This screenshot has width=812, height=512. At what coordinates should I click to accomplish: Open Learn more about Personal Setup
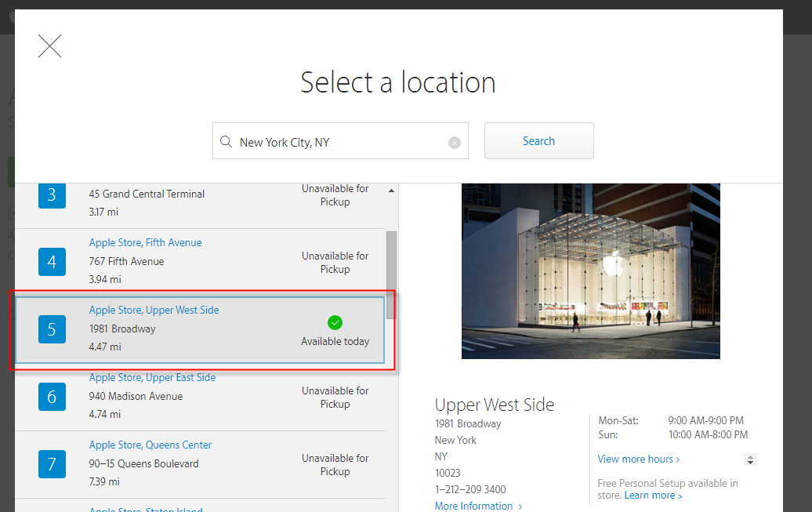tap(653, 496)
